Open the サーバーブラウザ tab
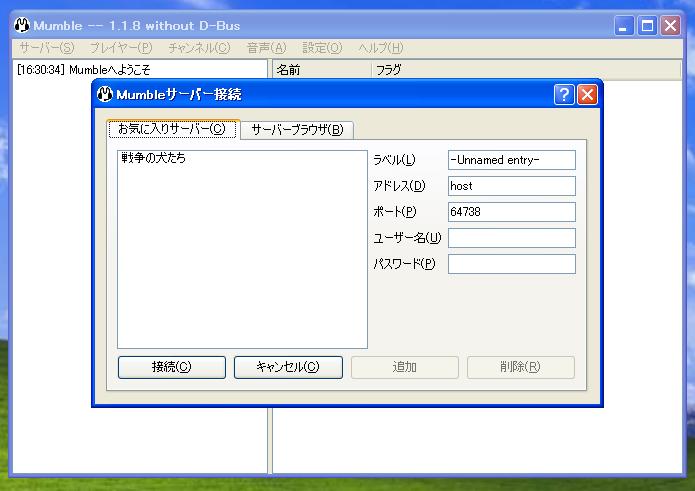Screen dimensions: 695x491 296,130
